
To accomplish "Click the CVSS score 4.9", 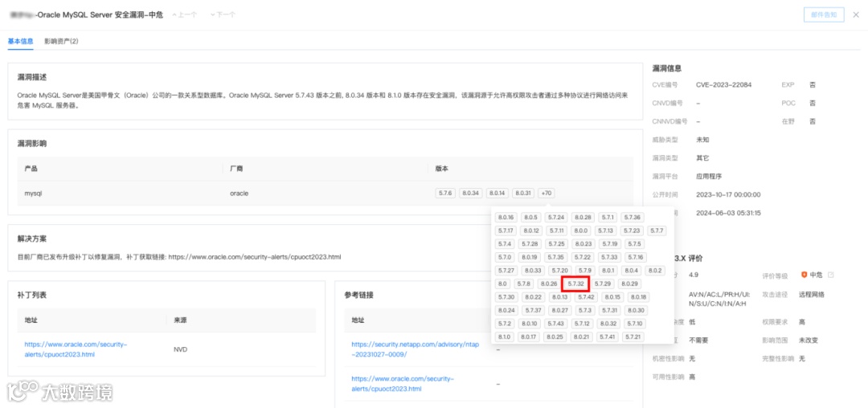I will 694,275.
